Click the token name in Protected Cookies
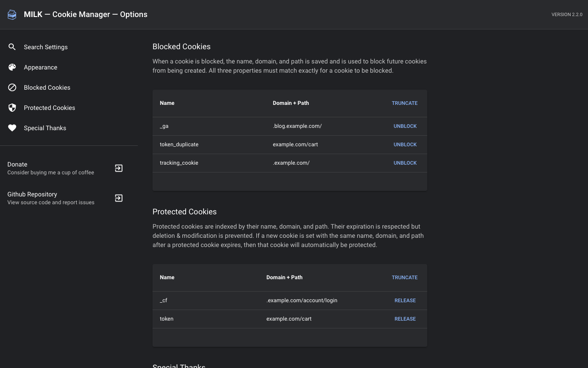 pyautogui.click(x=167, y=319)
